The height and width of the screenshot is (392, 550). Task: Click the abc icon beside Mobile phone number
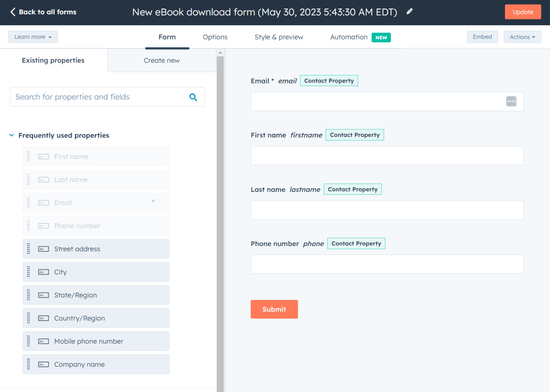click(x=43, y=341)
